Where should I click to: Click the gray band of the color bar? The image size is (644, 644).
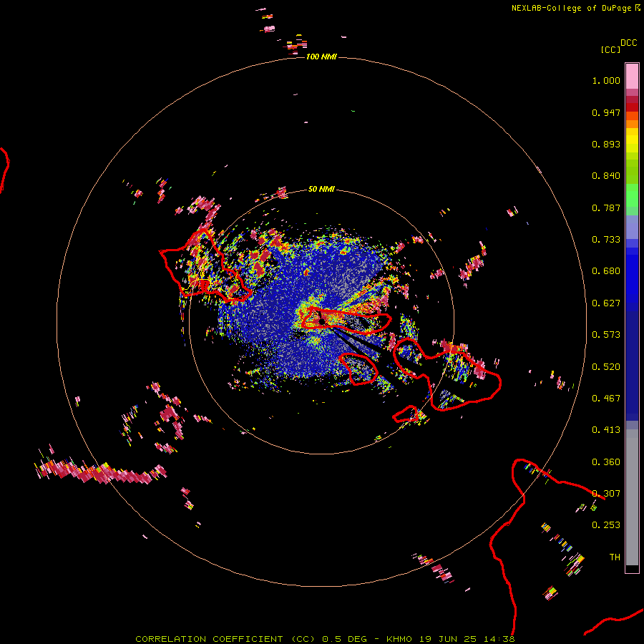pyautogui.click(x=632, y=497)
